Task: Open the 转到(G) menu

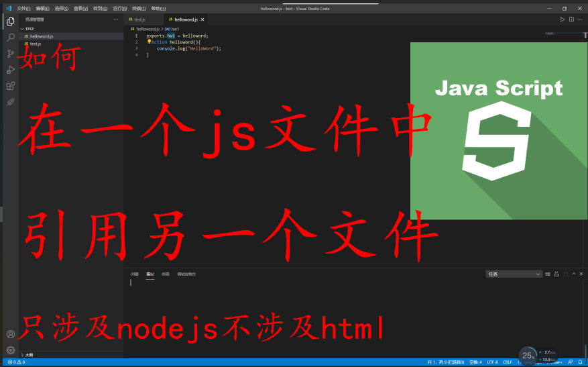Action: coord(100,8)
